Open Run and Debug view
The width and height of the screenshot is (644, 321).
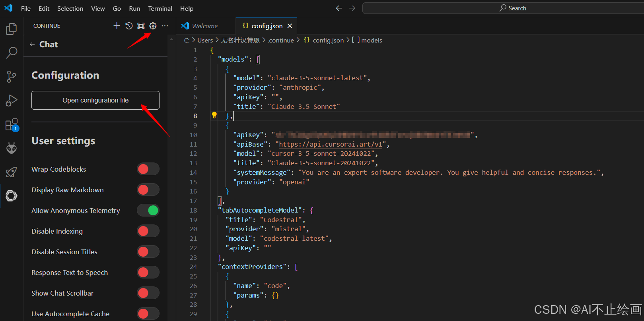coord(12,101)
